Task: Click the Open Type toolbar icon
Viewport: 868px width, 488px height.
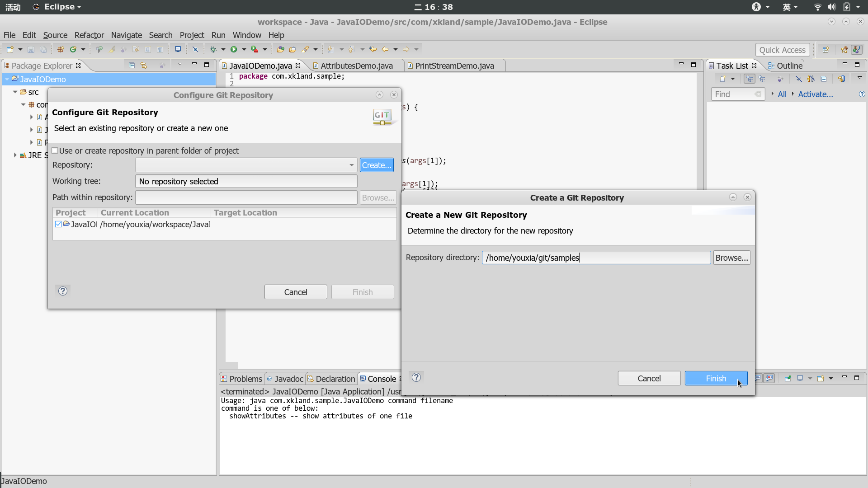Action: coord(280,49)
